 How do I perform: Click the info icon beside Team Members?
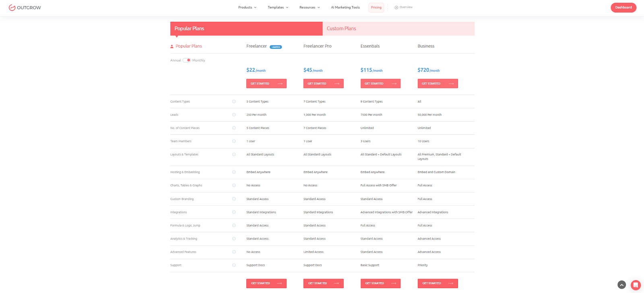[234, 141]
